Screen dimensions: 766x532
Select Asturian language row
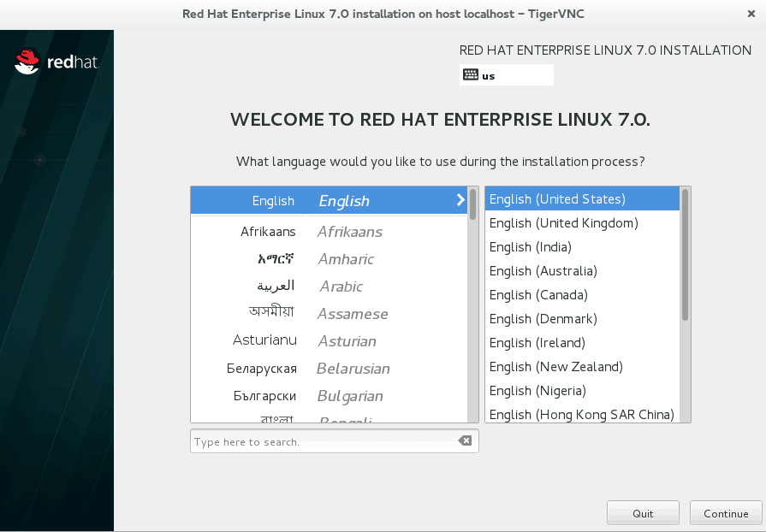point(329,340)
